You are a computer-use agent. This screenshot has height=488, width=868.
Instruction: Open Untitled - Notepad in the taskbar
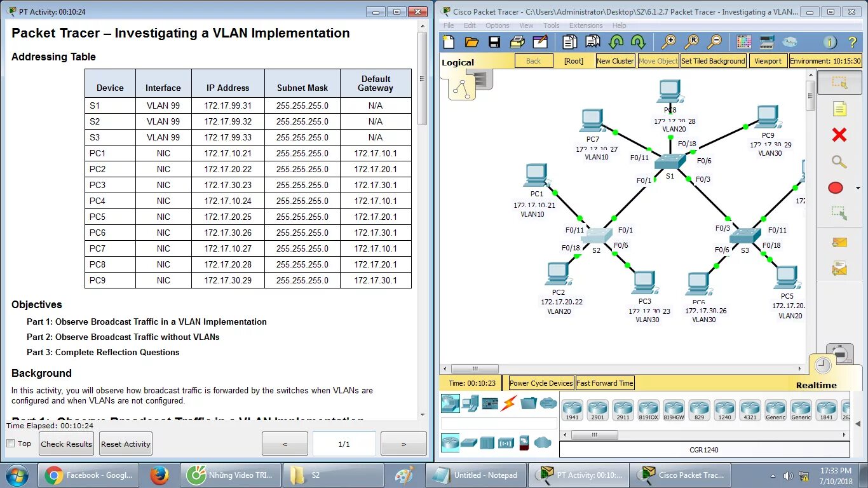475,475
